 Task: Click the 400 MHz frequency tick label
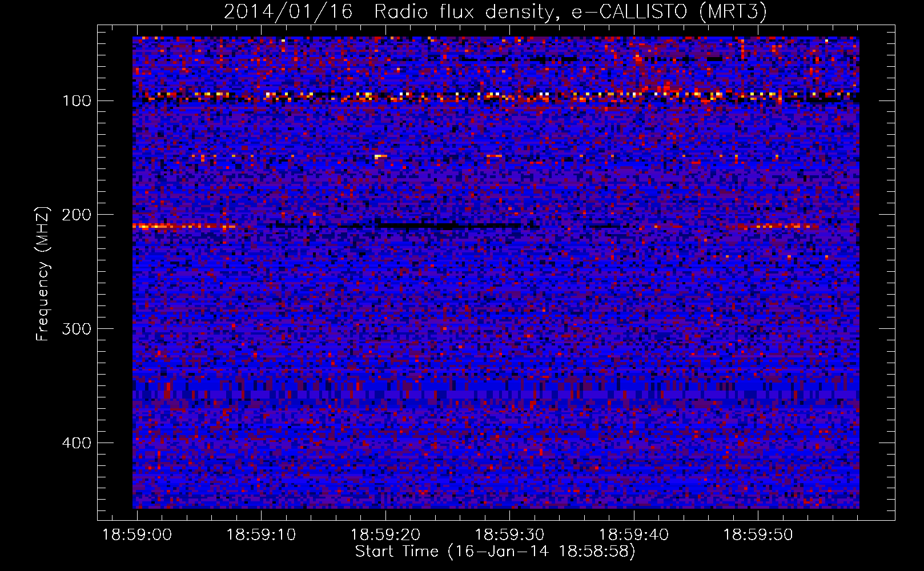(77, 444)
